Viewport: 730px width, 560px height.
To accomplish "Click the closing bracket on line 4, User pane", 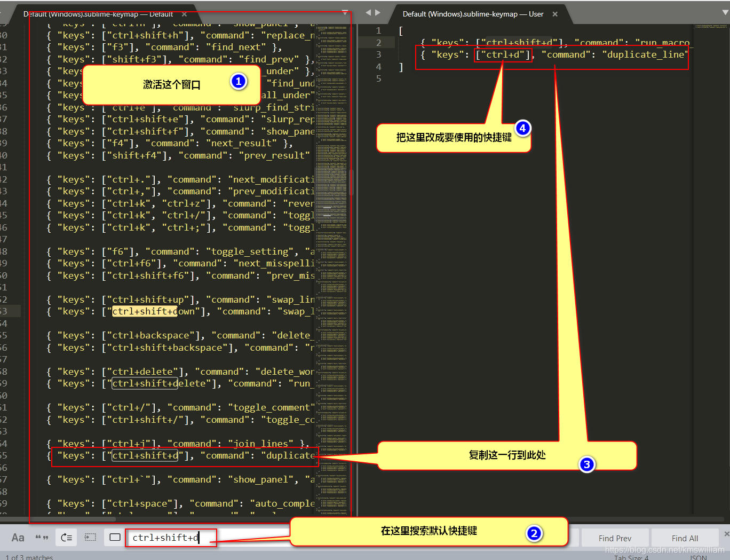I will [x=401, y=67].
